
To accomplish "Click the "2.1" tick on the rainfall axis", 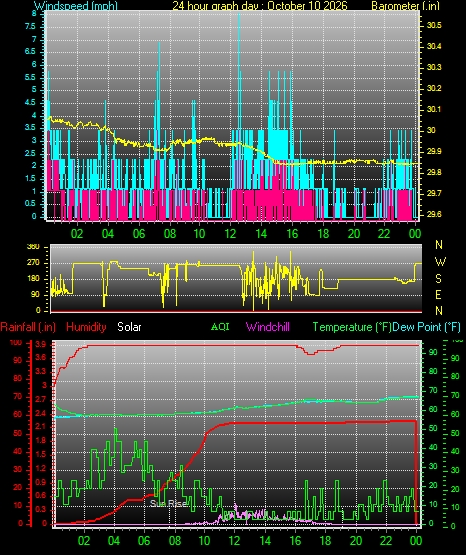I will pos(41,427).
